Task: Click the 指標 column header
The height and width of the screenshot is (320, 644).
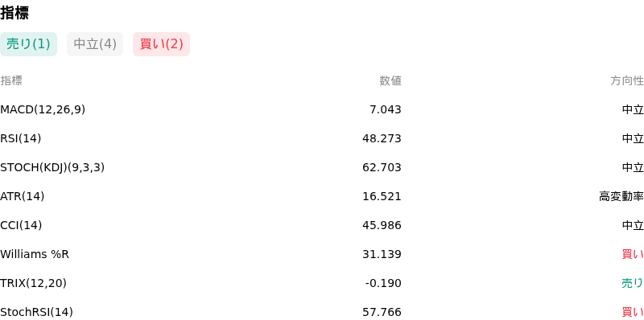Action: pyautogui.click(x=11, y=81)
